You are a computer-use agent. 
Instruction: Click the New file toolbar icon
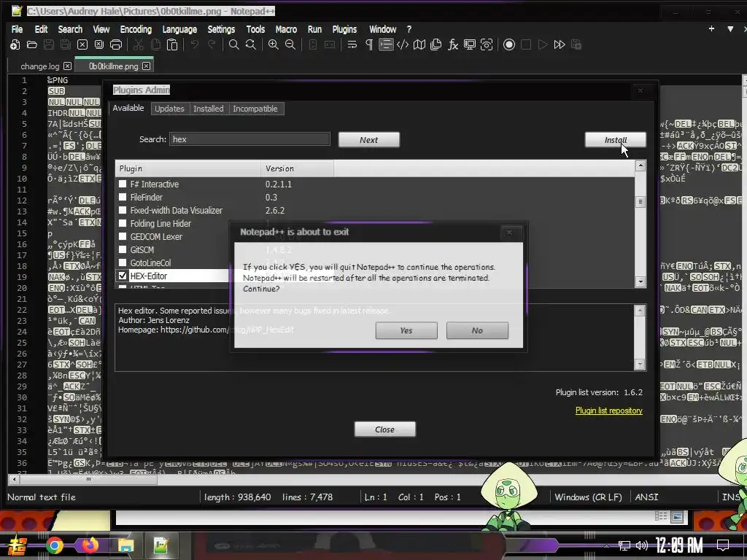15,44
